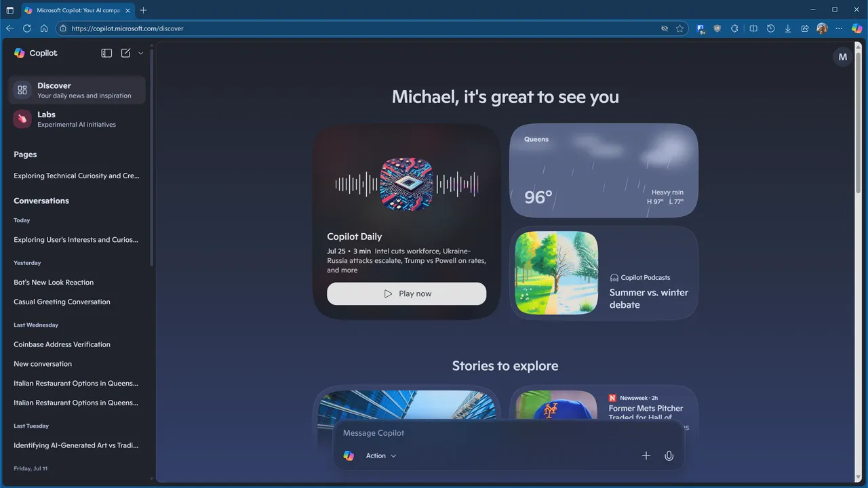
Task: Open the Copilot Daily chip artwork
Action: pyautogui.click(x=407, y=184)
